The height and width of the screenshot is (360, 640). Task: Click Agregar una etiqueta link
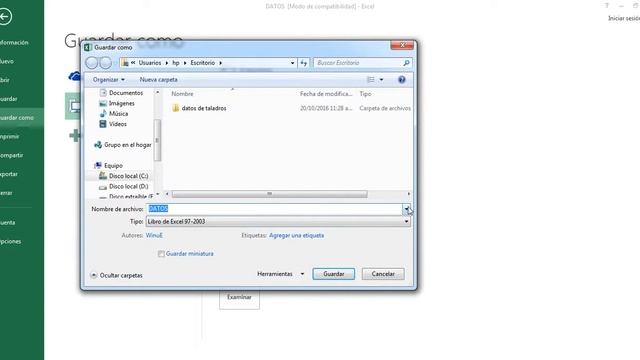pyautogui.click(x=296, y=236)
